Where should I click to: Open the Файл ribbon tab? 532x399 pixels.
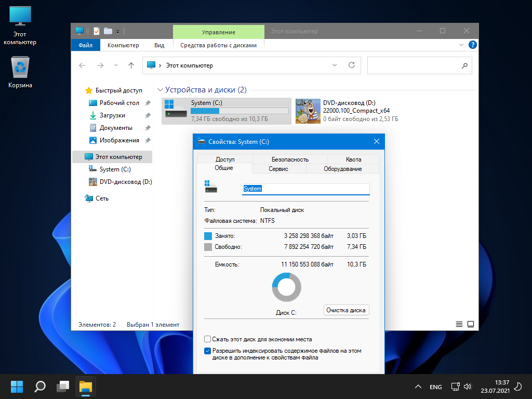click(x=86, y=45)
